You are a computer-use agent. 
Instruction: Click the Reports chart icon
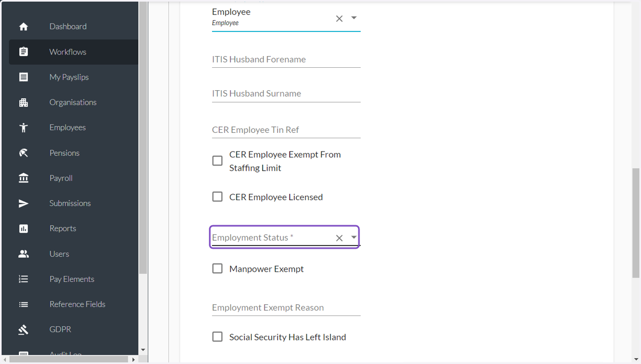click(x=24, y=228)
